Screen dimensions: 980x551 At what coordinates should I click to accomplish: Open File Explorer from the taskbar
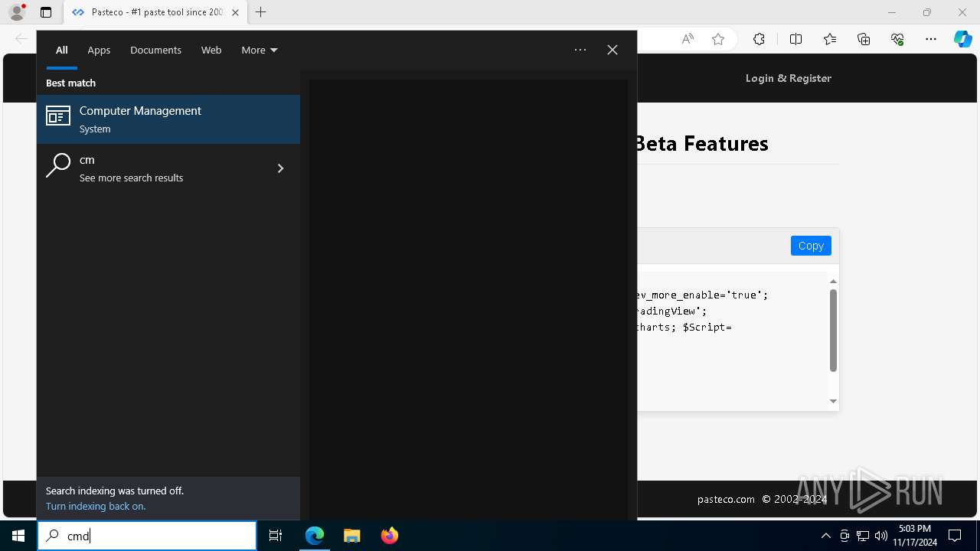point(352,536)
